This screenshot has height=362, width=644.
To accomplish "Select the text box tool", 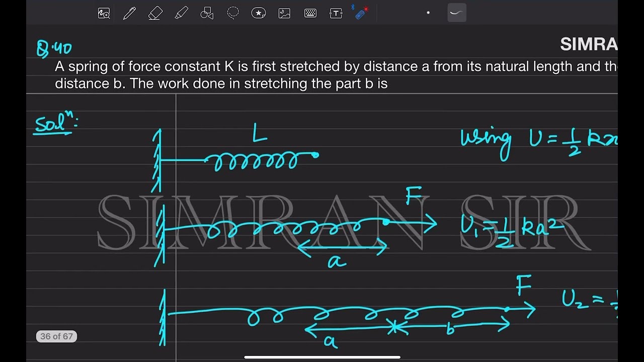I will coord(336,14).
